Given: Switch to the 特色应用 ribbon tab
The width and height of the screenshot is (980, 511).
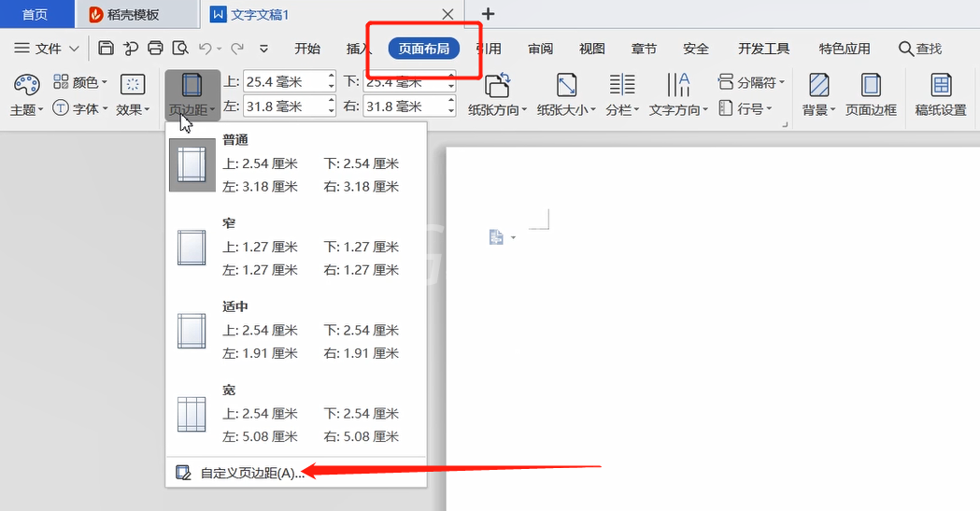Looking at the screenshot, I should (x=845, y=49).
